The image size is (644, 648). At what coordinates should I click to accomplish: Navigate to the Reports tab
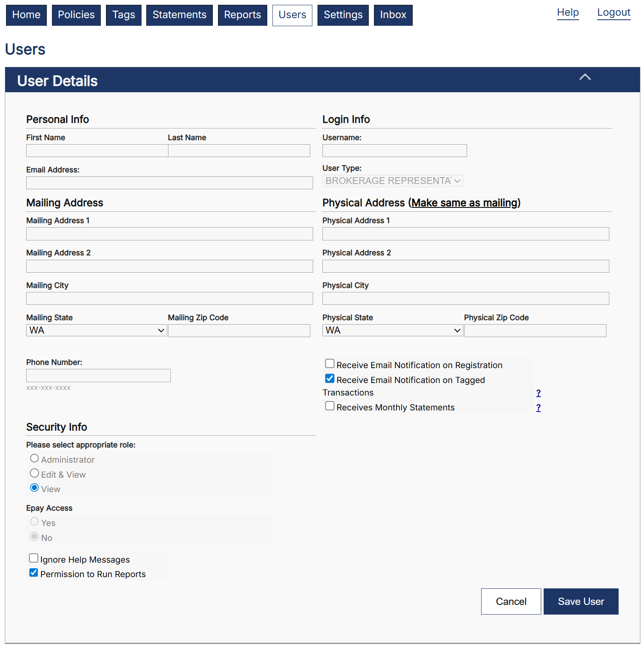243,15
